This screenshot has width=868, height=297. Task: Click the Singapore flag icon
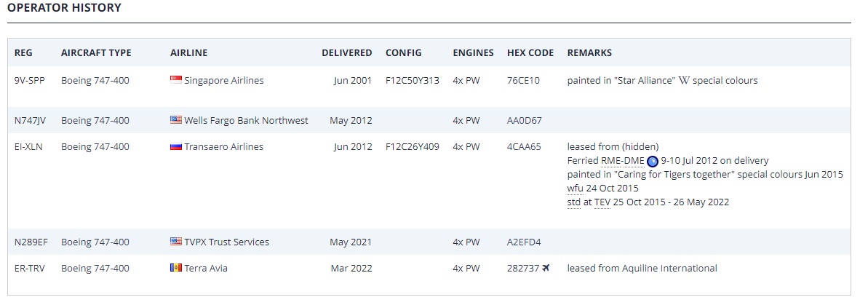(x=175, y=80)
